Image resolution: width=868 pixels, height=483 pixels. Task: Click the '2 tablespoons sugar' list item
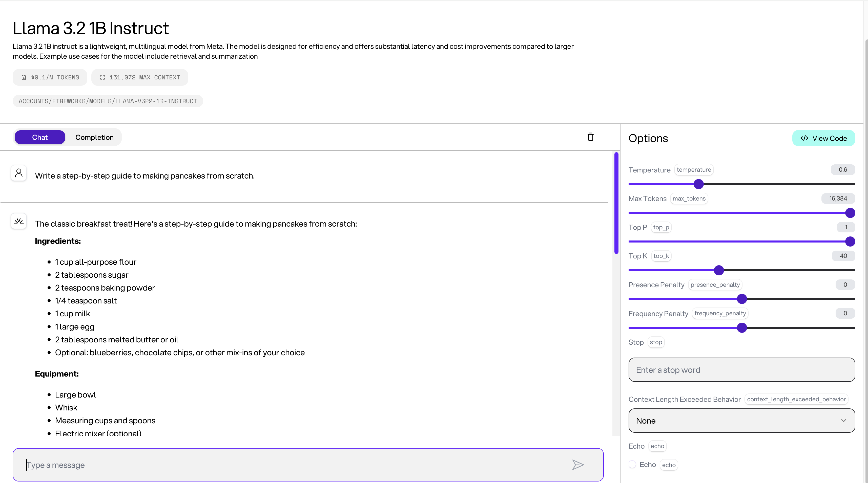92,275
